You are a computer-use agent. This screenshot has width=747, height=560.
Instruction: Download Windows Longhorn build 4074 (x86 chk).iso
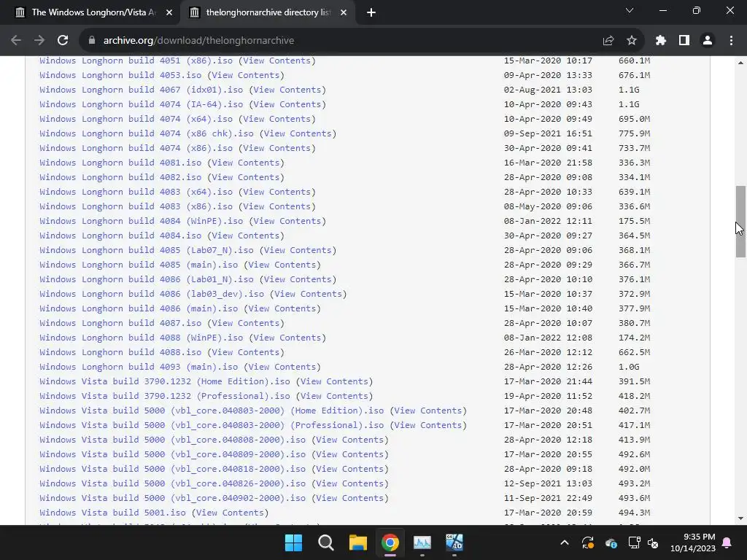point(146,133)
